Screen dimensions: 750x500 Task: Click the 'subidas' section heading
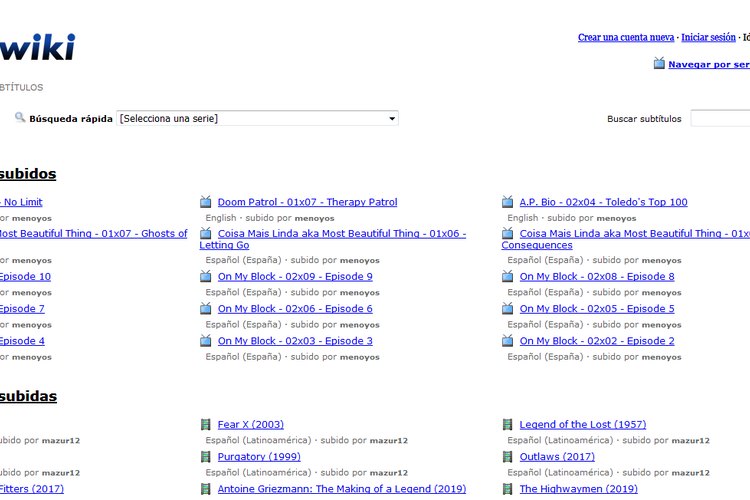pyautogui.click(x=29, y=396)
